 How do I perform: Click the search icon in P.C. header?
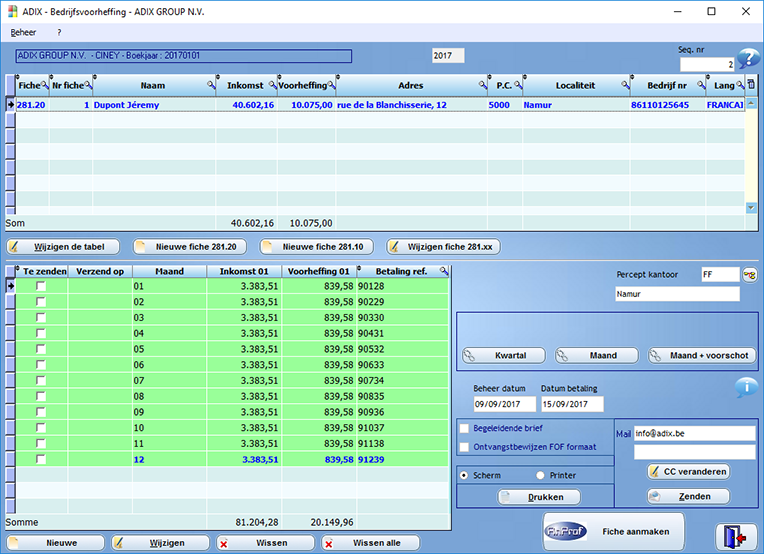point(518,85)
